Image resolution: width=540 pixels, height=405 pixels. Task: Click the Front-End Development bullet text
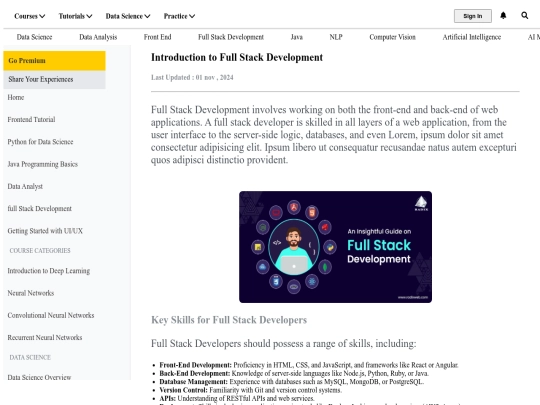[309, 365]
